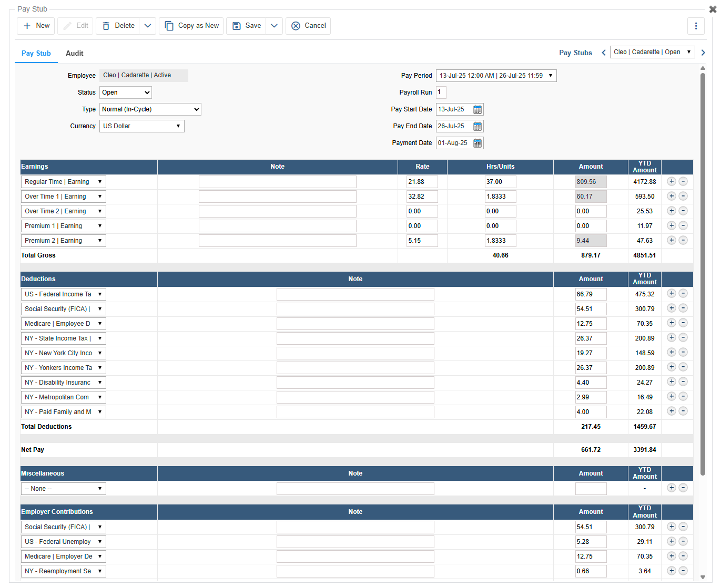Viewport: 721px width, 588px height.
Task: Add a row below Regular Time earning
Action: (x=671, y=181)
